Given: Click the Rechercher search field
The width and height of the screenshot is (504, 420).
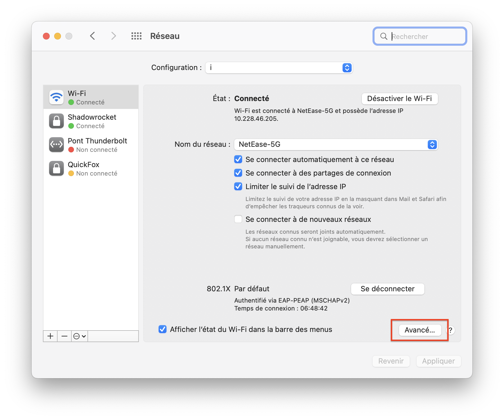Looking at the screenshot, I should (423, 36).
